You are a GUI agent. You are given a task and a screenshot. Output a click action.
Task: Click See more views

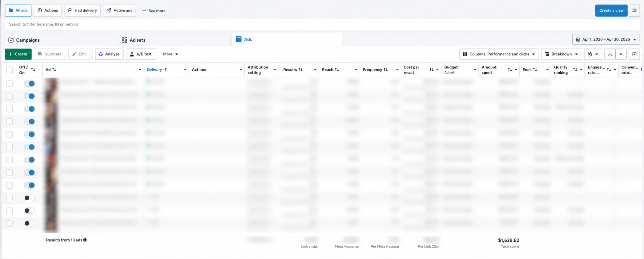(154, 11)
